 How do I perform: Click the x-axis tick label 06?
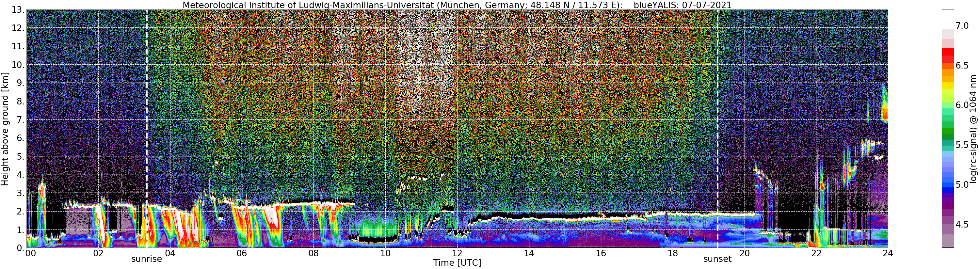click(x=242, y=253)
